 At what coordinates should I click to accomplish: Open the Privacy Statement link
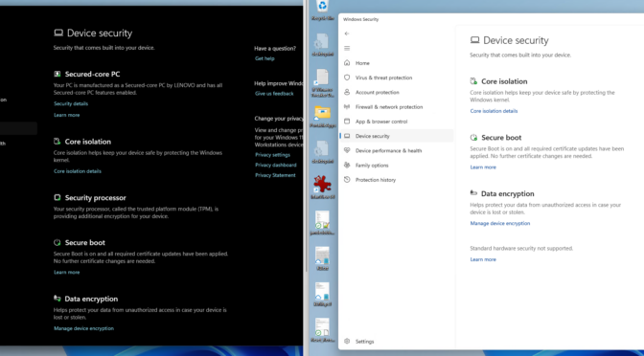coord(275,175)
